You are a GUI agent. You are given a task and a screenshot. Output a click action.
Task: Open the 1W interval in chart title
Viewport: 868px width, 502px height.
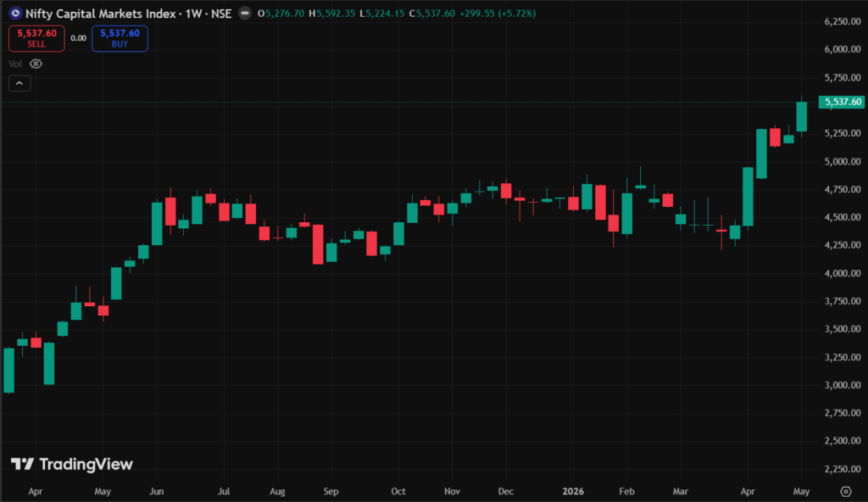click(x=193, y=14)
